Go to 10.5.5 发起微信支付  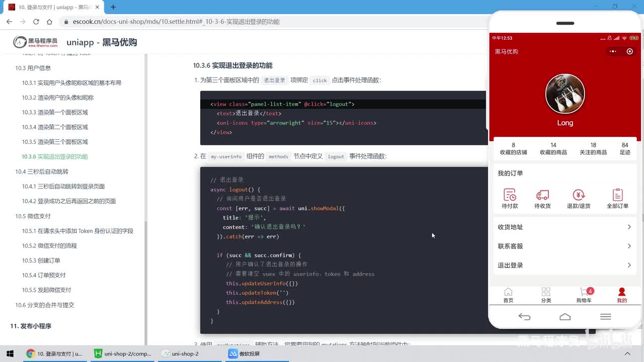tap(46, 290)
